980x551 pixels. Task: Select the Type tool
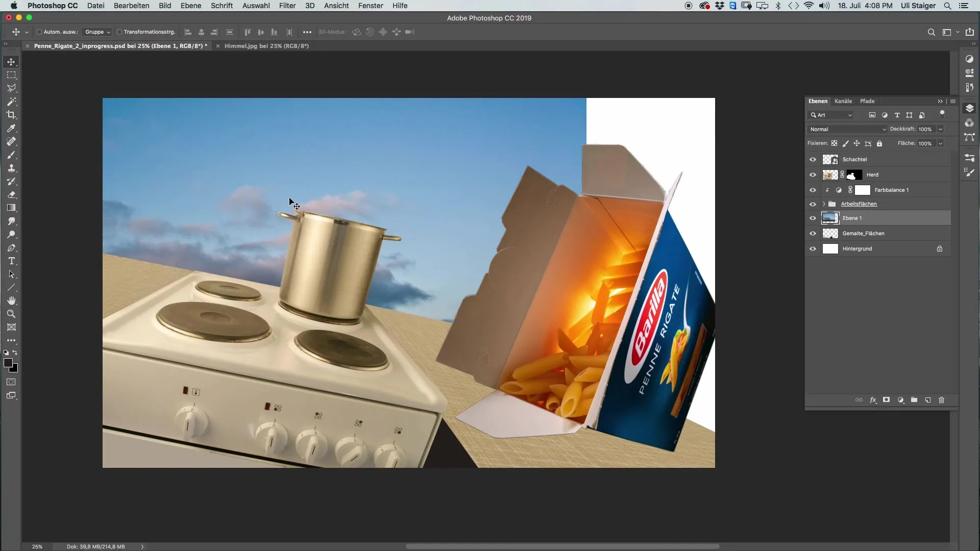pos(11,261)
